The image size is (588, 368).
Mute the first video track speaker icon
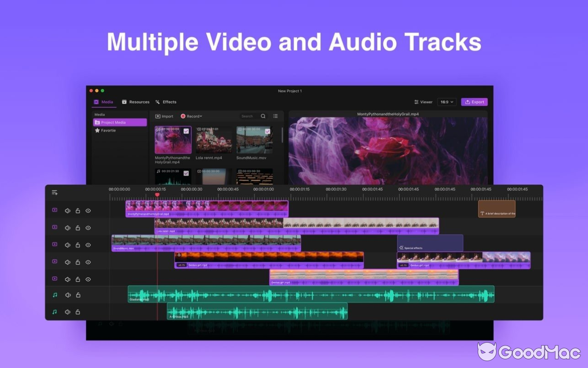[x=68, y=210]
